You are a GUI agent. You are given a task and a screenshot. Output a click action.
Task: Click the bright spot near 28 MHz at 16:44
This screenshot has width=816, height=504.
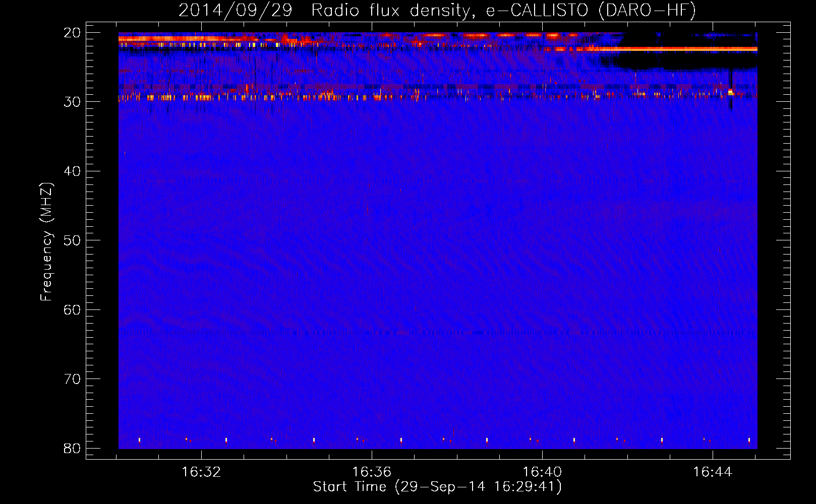tap(730, 92)
